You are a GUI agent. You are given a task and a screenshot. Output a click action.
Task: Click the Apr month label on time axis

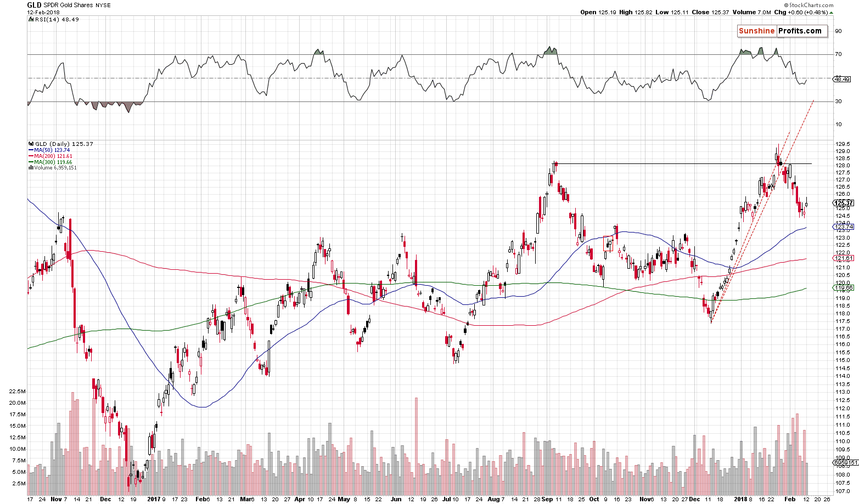point(299,500)
